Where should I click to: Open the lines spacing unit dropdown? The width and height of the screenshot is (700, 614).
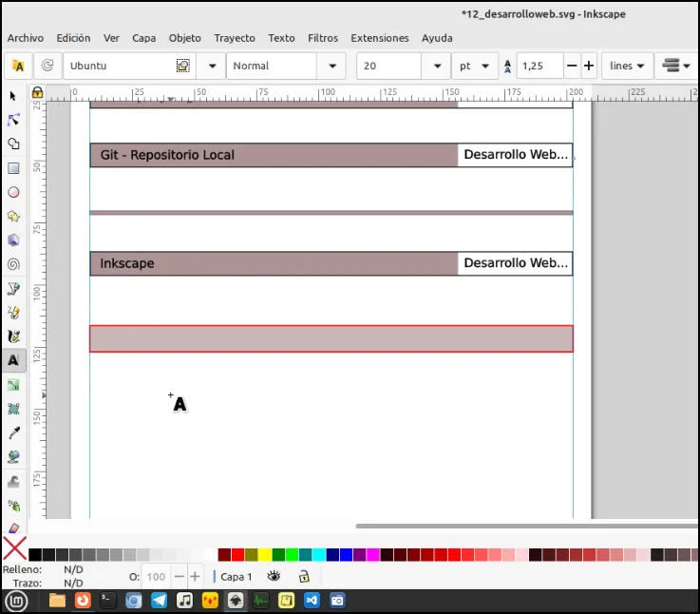coord(627,67)
